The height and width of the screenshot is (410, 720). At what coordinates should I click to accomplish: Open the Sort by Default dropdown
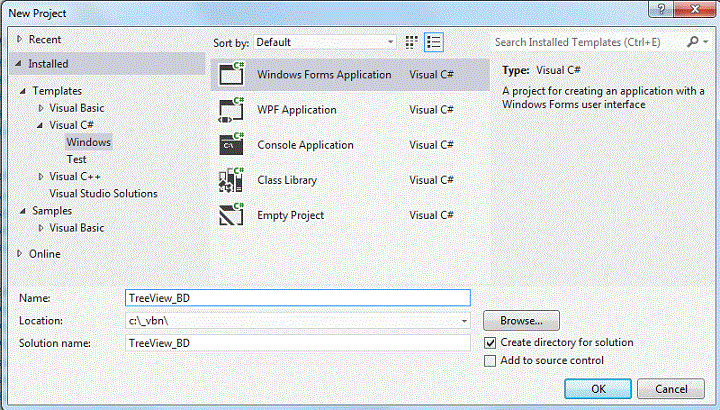(x=325, y=42)
